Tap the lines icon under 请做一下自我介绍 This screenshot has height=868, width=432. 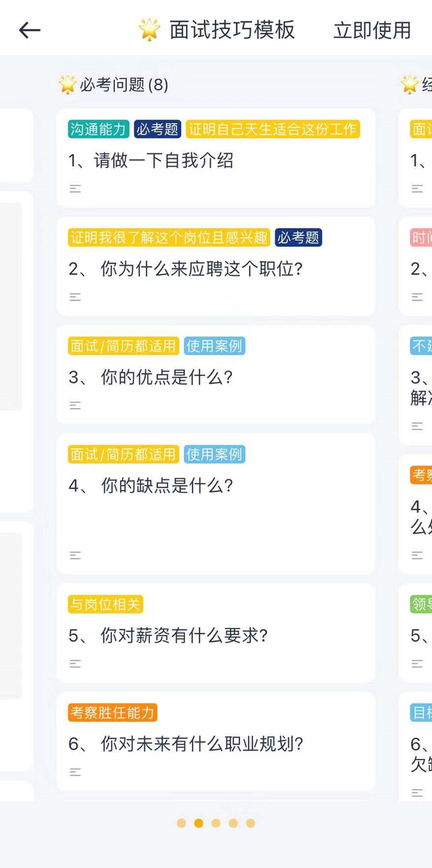[75, 189]
